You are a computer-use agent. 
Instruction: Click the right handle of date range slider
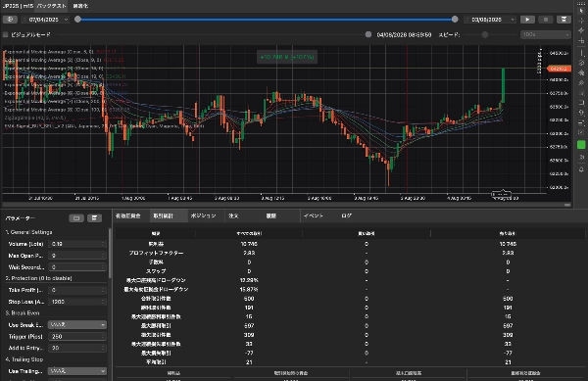pyautogui.click(x=455, y=20)
